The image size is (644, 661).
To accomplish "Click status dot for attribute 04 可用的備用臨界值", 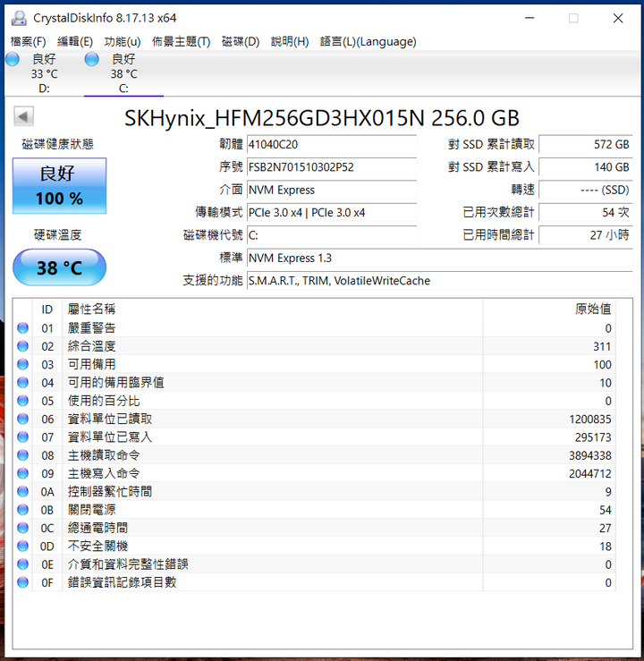I will (22, 382).
